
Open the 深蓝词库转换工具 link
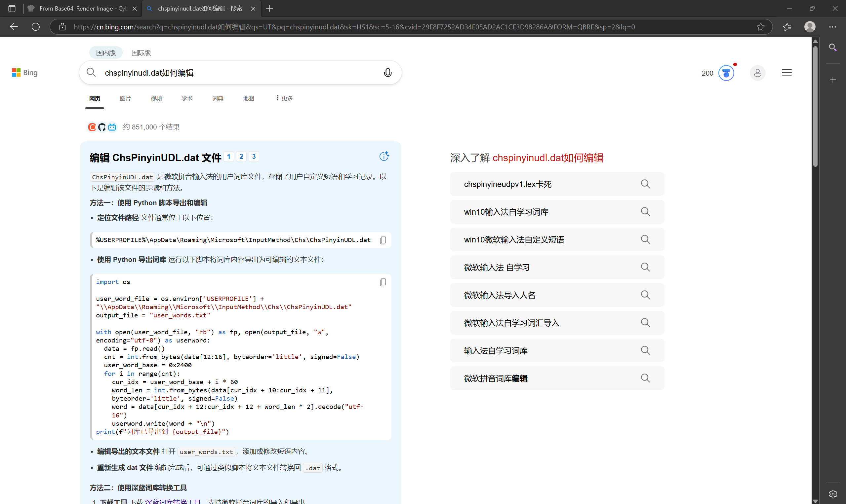click(173, 501)
